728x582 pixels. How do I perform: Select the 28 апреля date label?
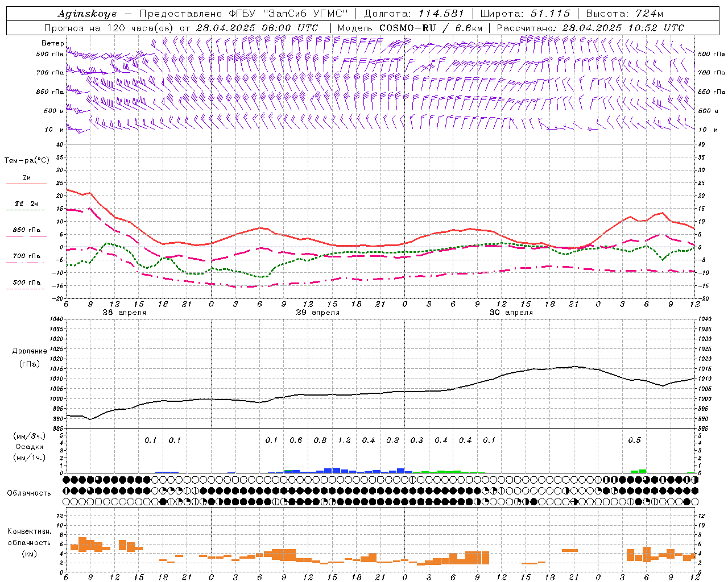(124, 313)
